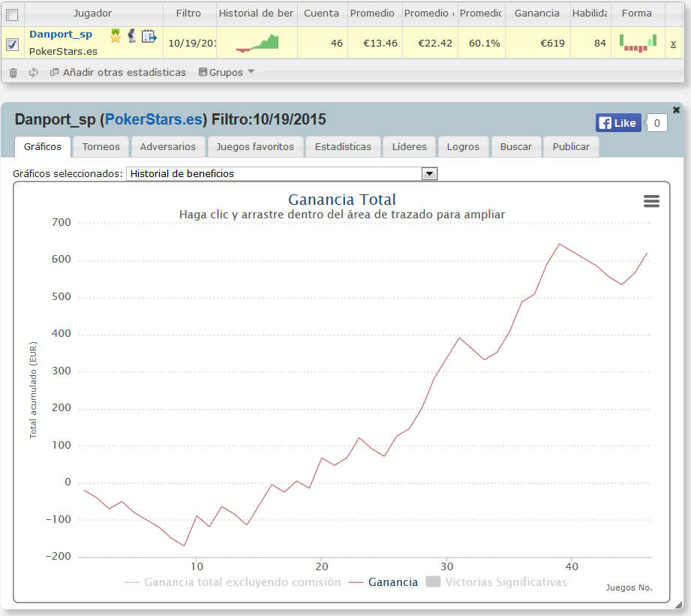Click the Habilidad value 84
Image resolution: width=691 pixels, height=616 pixels.
[x=599, y=44]
